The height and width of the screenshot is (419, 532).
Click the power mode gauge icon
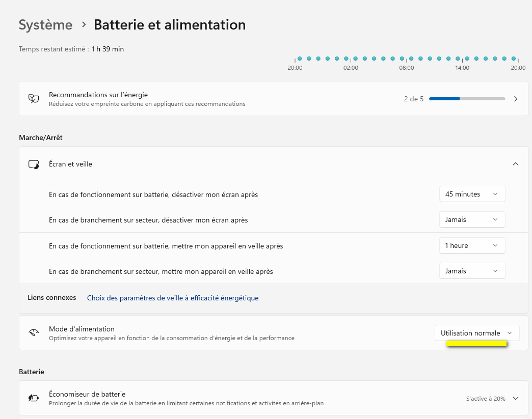34,333
